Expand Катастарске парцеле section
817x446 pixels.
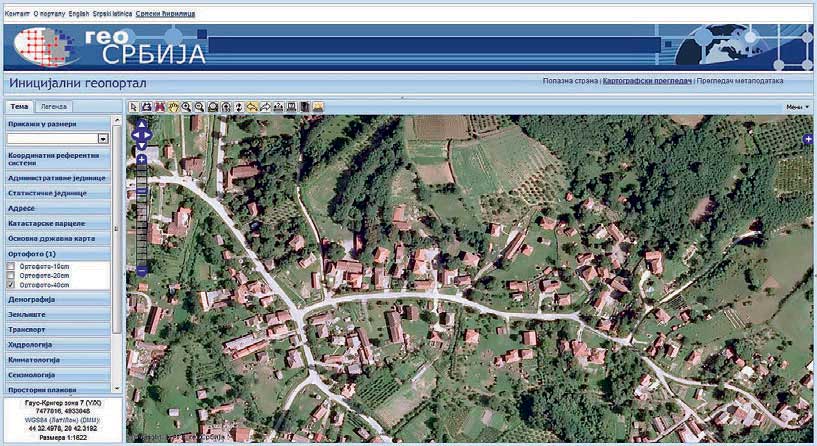58,224
